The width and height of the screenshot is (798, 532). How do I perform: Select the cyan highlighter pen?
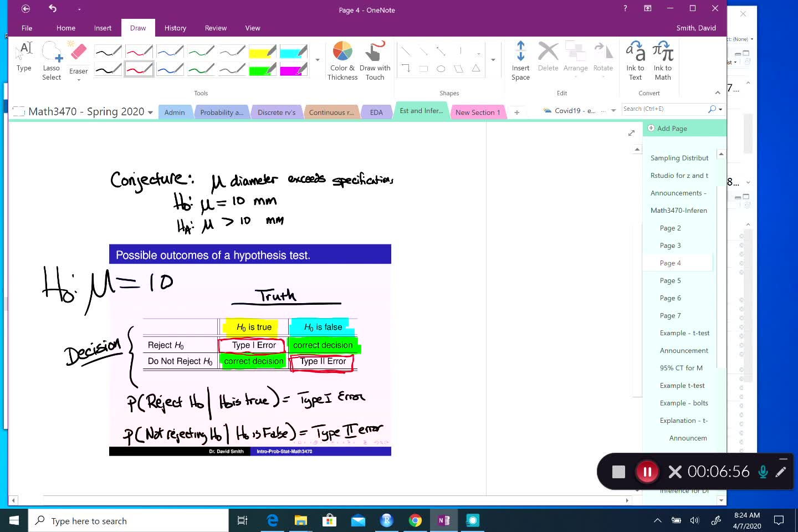pos(294,52)
